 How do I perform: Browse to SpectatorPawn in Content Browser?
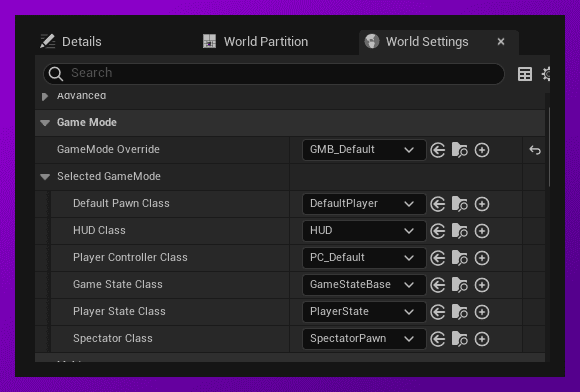[460, 339]
